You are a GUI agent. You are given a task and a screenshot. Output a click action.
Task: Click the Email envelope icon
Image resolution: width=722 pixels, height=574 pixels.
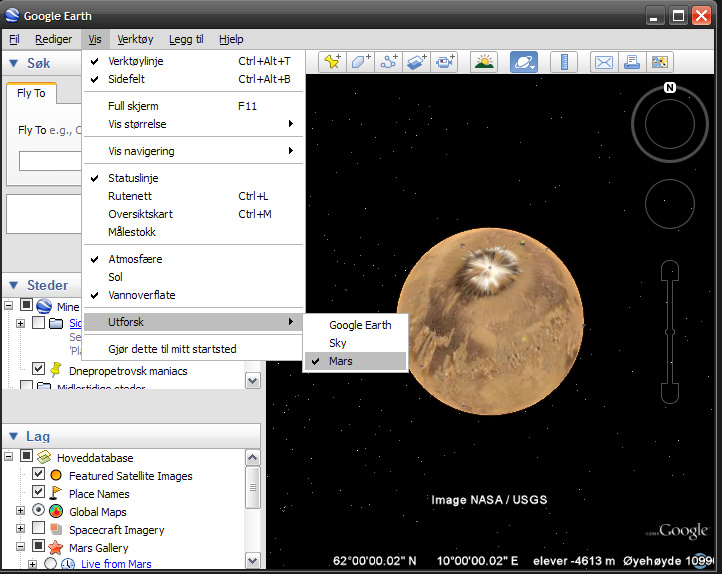[x=604, y=62]
